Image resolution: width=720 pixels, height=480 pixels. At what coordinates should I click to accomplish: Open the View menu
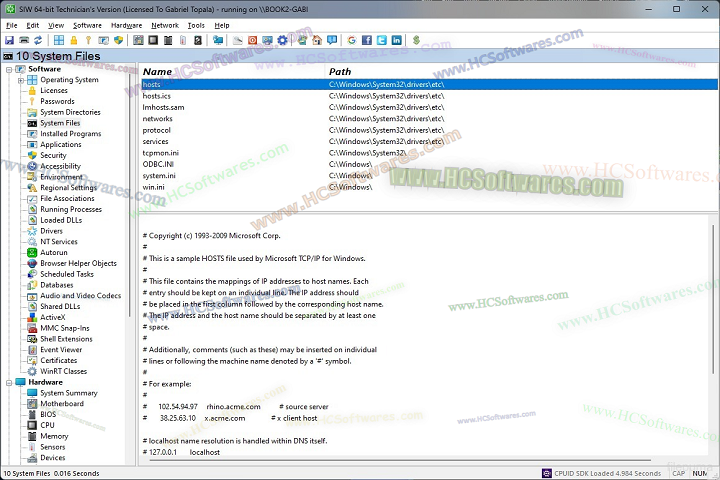[56, 25]
